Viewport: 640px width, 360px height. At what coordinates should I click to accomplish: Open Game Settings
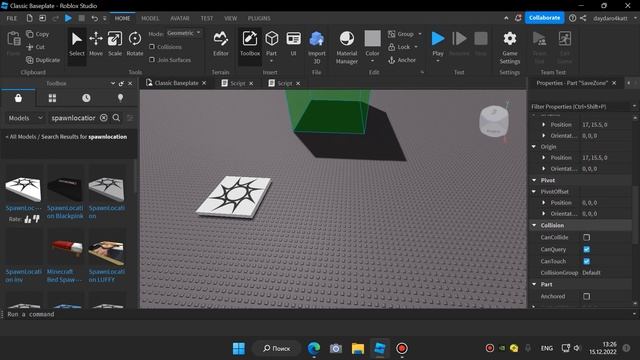coord(510,47)
